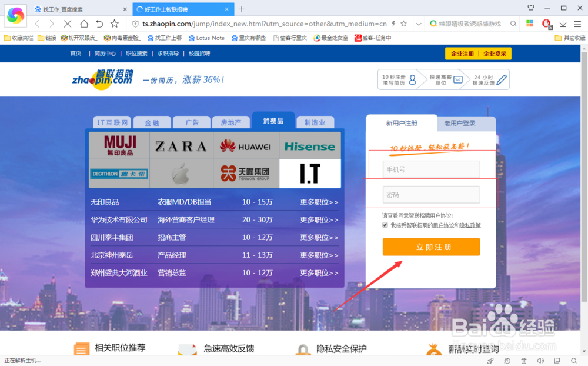Screen dimensions: 588x366
Task: Click the Hisense company logo
Action: click(x=310, y=145)
